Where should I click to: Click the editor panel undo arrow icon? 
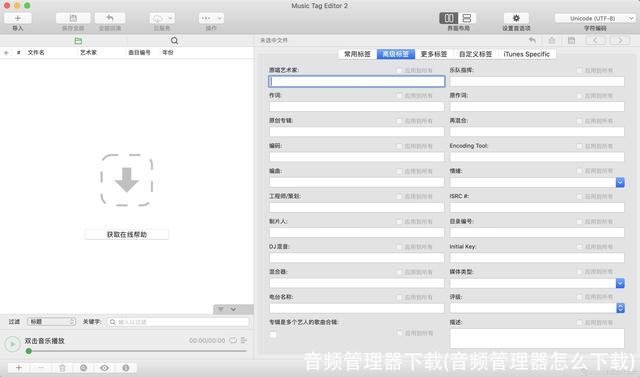533,40
